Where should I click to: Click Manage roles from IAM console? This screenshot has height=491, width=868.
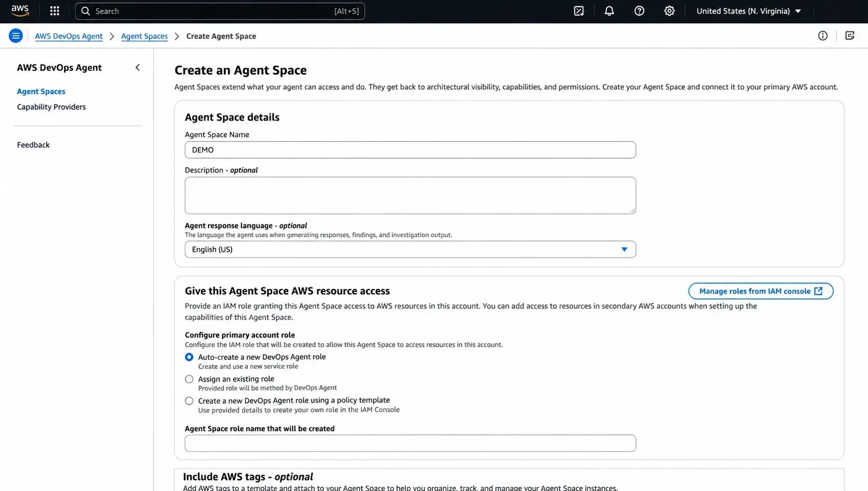point(761,291)
